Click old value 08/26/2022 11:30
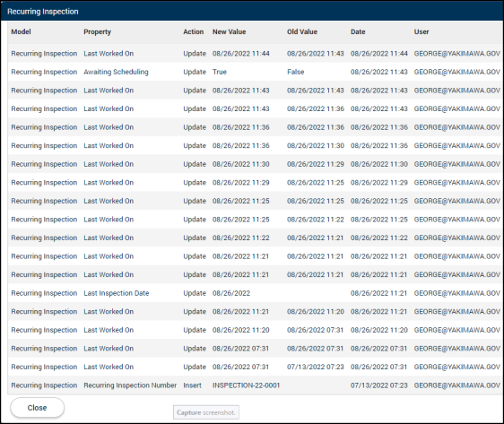The image size is (504, 424). point(316,146)
